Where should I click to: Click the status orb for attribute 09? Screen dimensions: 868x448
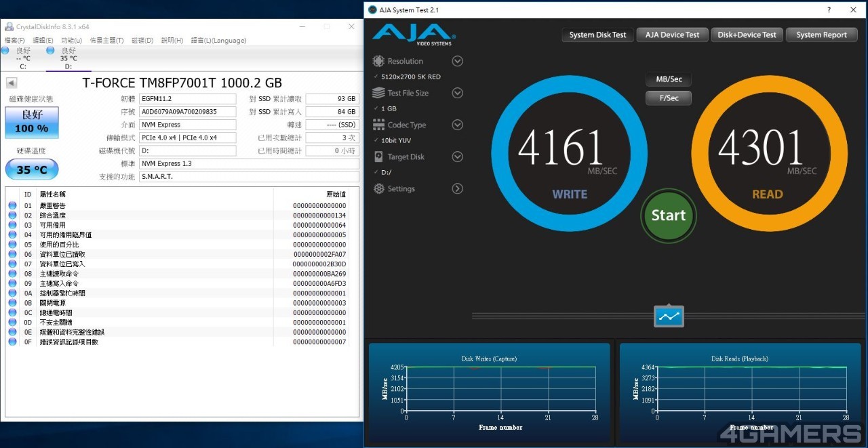pyautogui.click(x=12, y=283)
